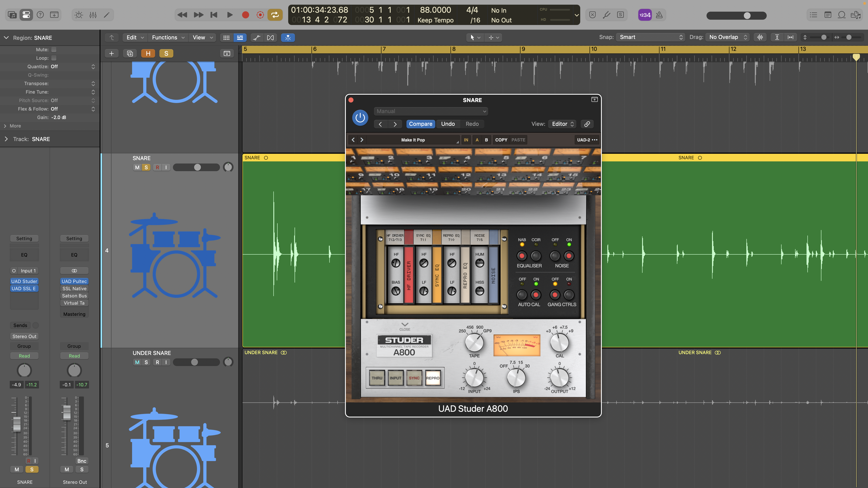
Task: Click the plugin link chain icon
Action: tap(587, 124)
